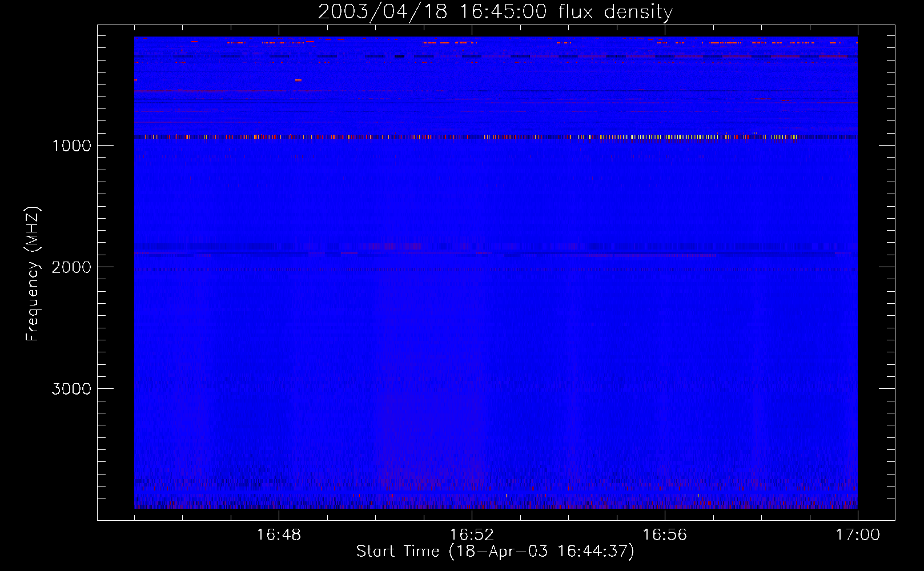
Task: Select the 1000 frequency tick label
Action: (x=71, y=146)
